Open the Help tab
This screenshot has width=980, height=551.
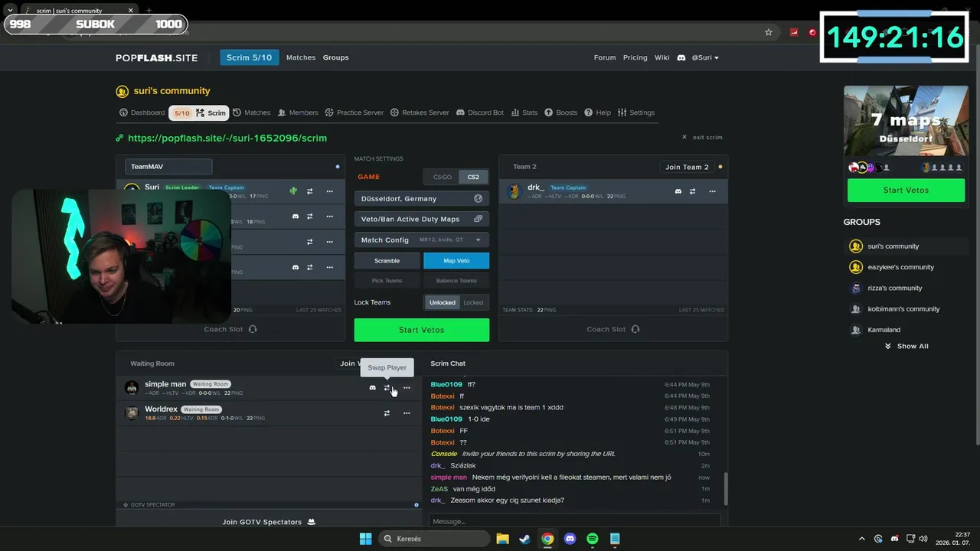(598, 112)
